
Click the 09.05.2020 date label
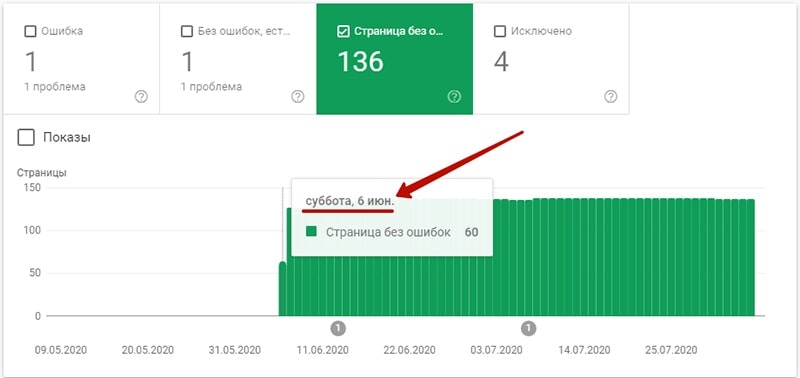tap(61, 350)
